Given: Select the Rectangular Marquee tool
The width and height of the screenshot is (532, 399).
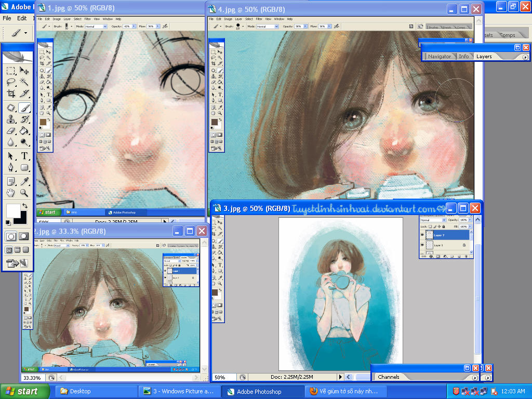Looking at the screenshot, I should tap(10, 71).
